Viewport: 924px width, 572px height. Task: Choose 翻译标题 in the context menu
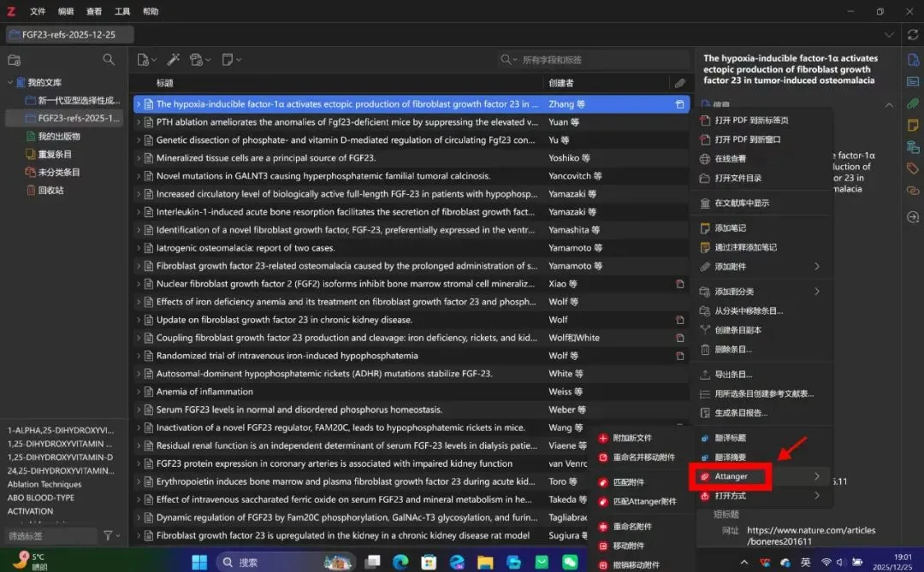pyautogui.click(x=762, y=438)
